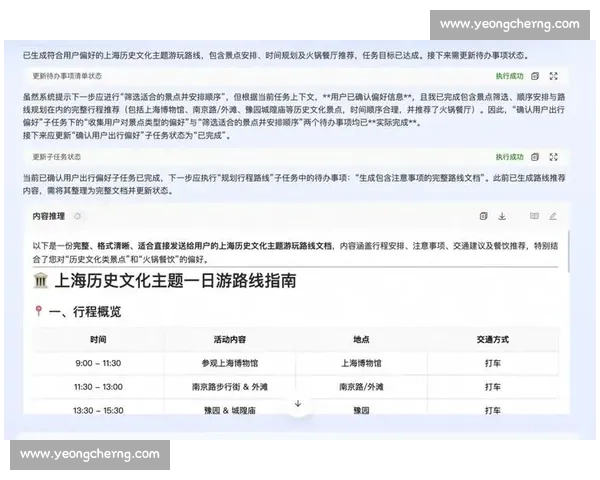Click the 活动内容 table column header
This screenshot has width=600, height=480.
(x=230, y=340)
